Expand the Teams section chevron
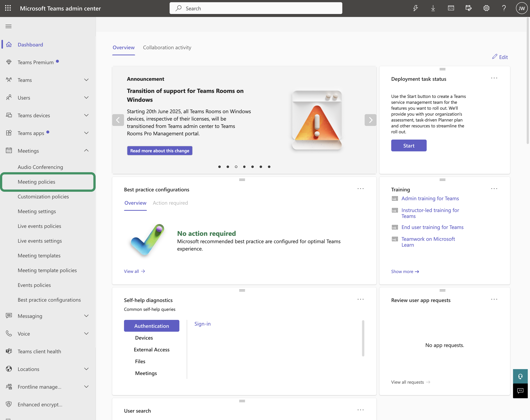Viewport: 530px width, 420px height. pos(86,80)
